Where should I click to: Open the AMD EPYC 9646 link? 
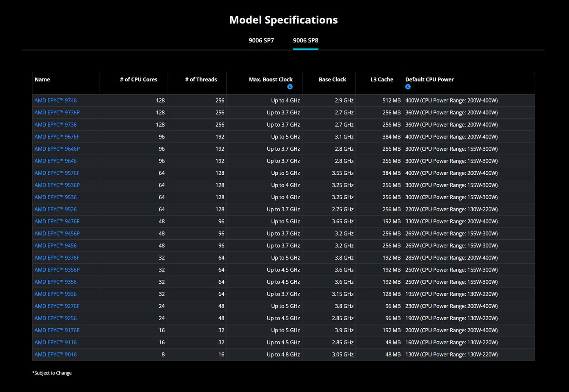pyautogui.click(x=56, y=161)
